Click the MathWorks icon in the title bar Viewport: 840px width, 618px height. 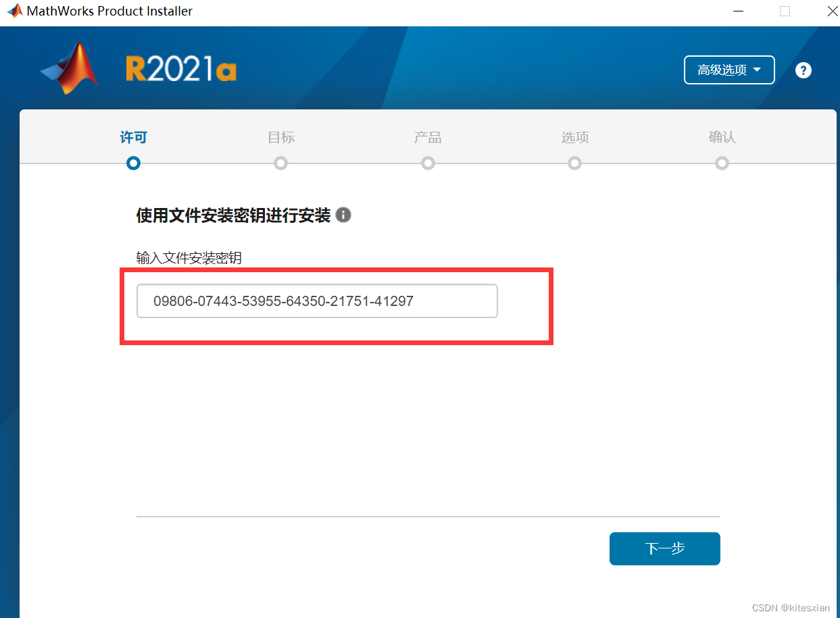pyautogui.click(x=14, y=11)
